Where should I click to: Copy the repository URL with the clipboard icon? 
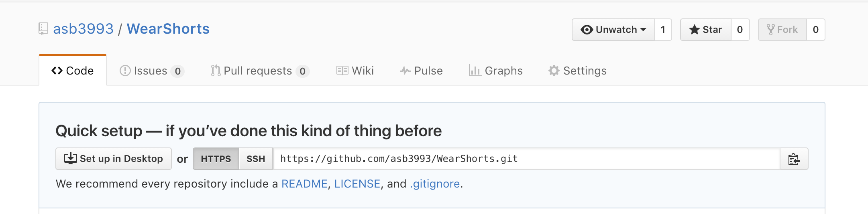click(x=794, y=159)
